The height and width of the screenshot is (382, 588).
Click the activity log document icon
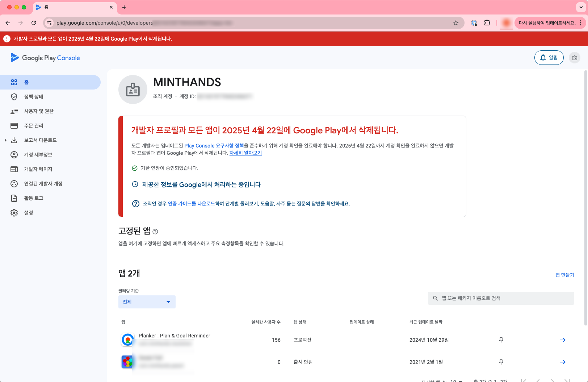[14, 198]
